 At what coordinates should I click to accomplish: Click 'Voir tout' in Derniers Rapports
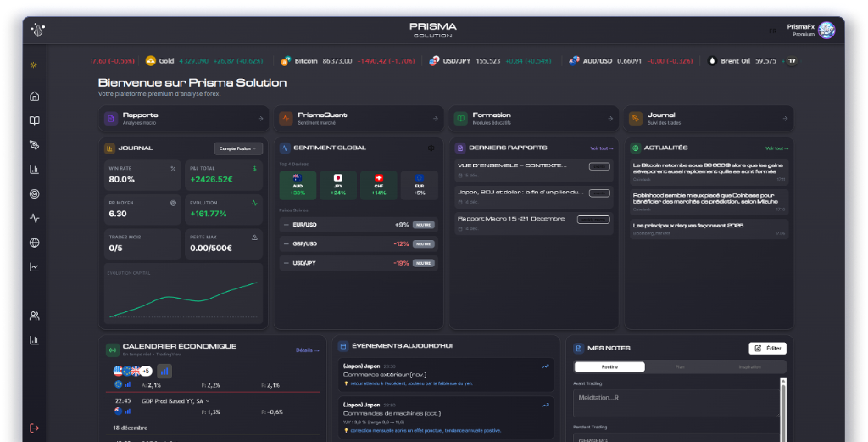(x=601, y=148)
